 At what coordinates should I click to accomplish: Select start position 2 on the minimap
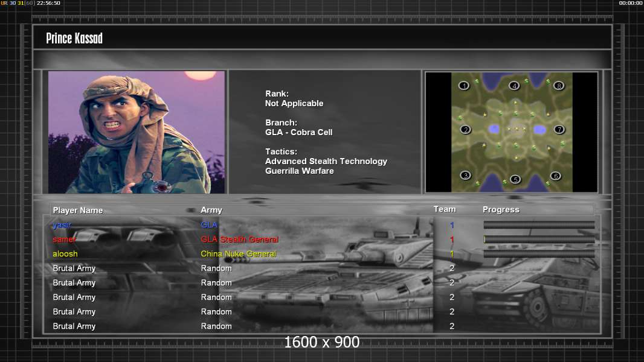(x=465, y=130)
